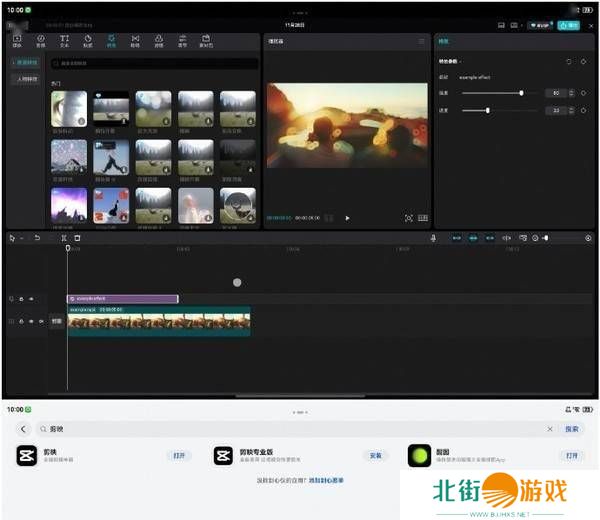Click the fullscreen preview icon in player
600x520 pixels.
(x=408, y=217)
